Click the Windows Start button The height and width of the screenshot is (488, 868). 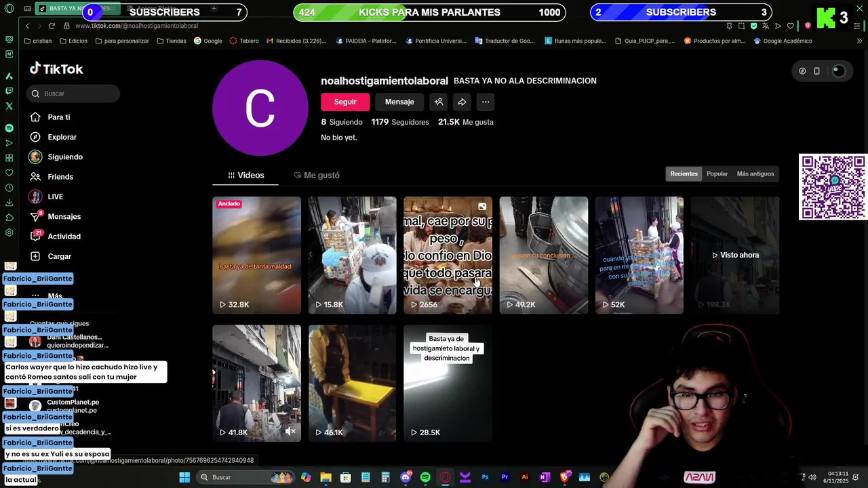pyautogui.click(x=184, y=477)
